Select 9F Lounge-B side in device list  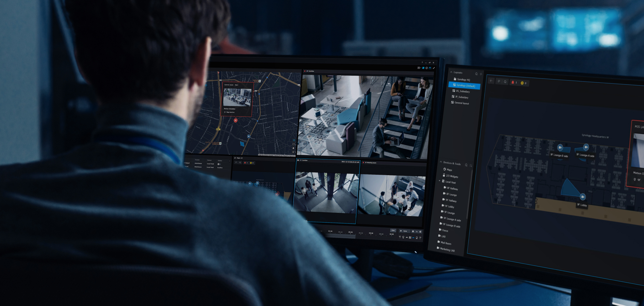point(450,225)
